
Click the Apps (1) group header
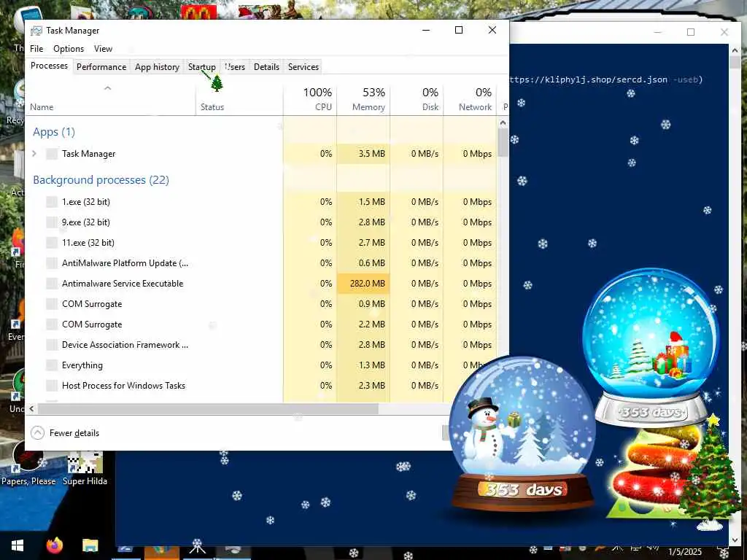tap(54, 132)
